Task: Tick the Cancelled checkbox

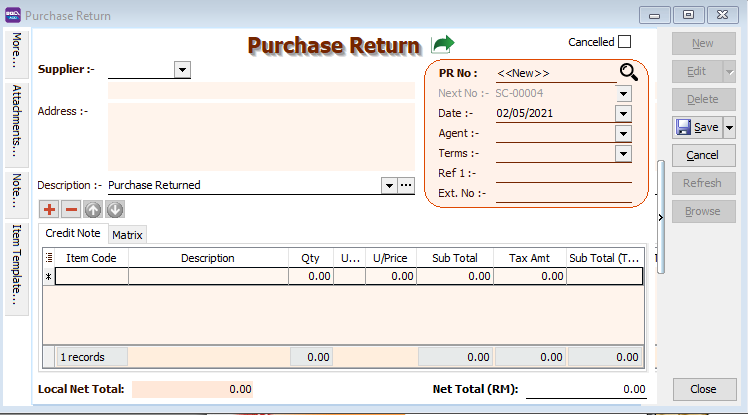Action: (x=625, y=42)
